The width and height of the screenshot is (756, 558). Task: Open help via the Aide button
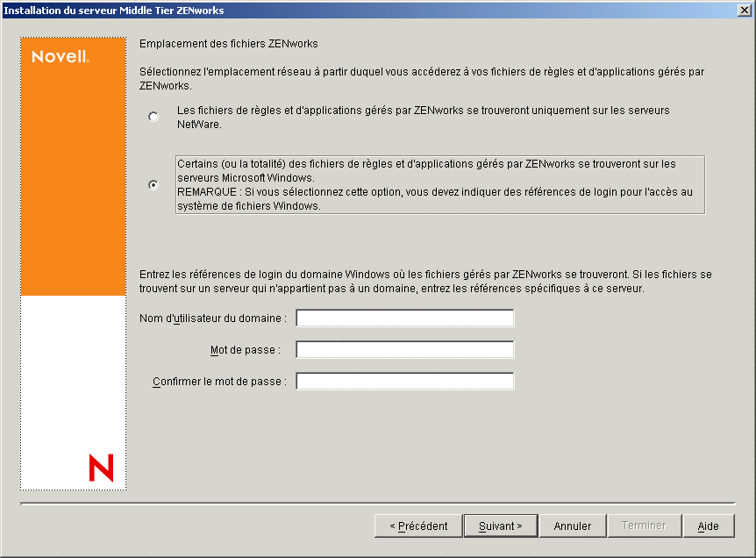tap(709, 526)
